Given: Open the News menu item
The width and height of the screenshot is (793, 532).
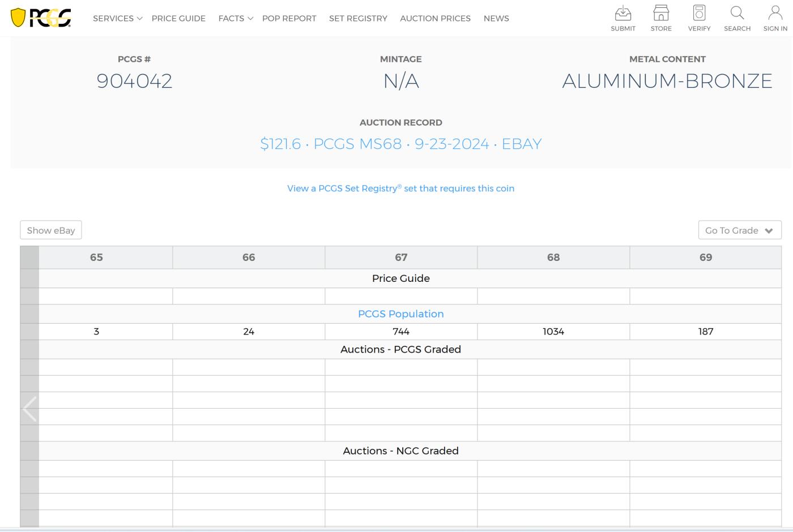Looking at the screenshot, I should click(496, 18).
